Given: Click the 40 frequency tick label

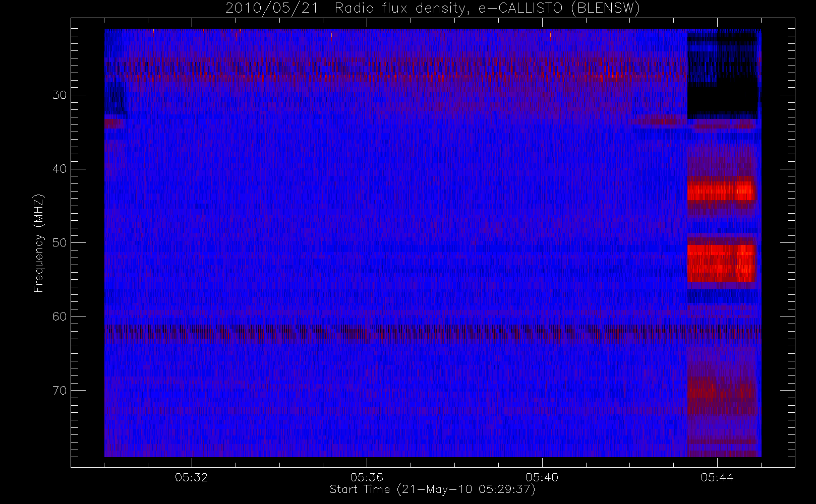Looking at the screenshot, I should coord(60,169).
